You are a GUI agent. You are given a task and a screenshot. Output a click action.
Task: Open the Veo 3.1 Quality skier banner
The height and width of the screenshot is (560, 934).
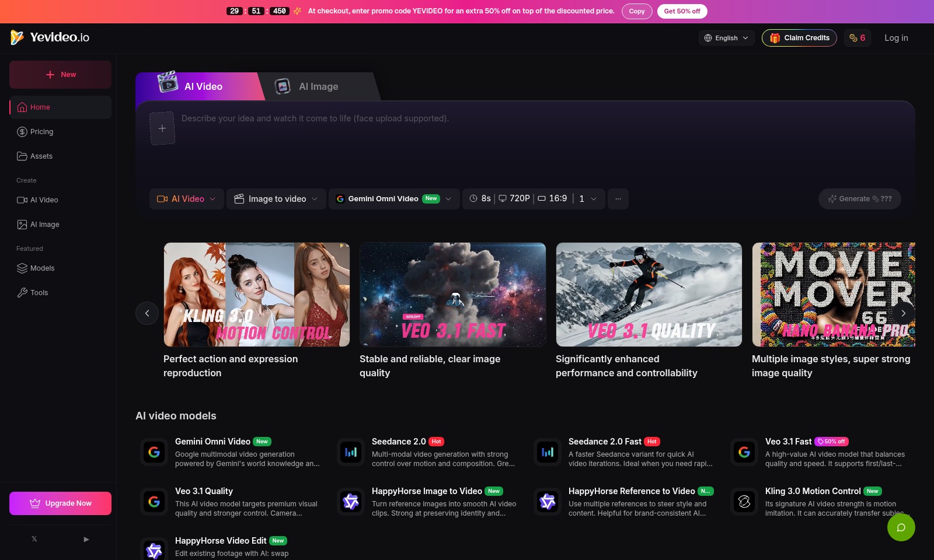(649, 295)
